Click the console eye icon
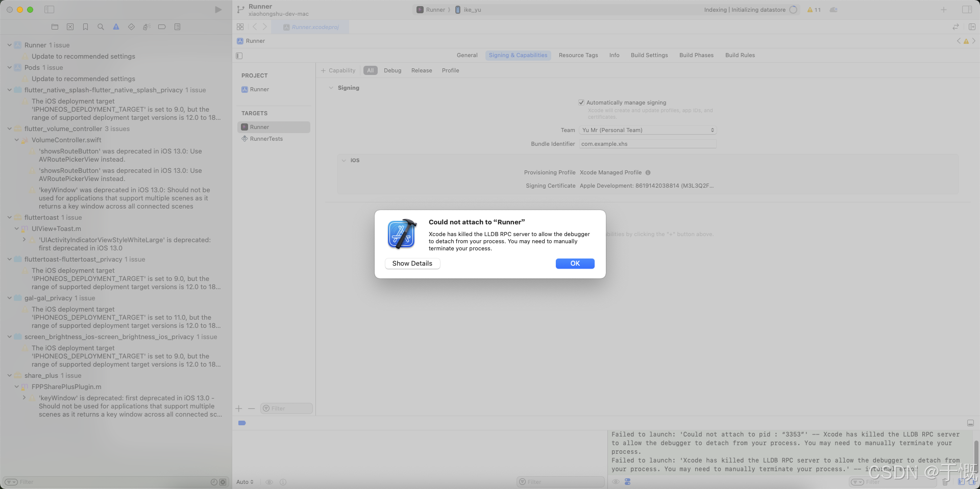Viewport: 980px width, 489px height. [x=616, y=482]
